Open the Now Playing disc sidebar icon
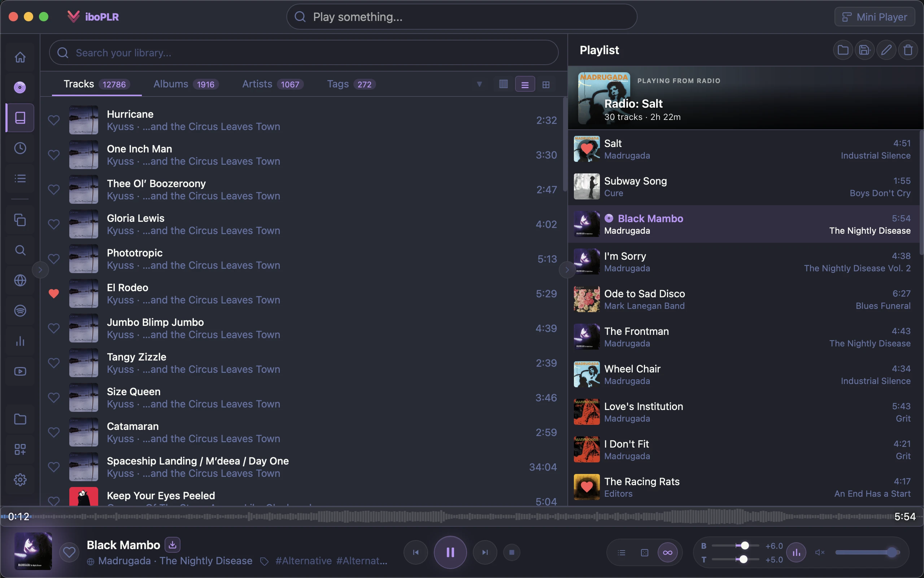Screen dimensions: 924x578 point(20,87)
